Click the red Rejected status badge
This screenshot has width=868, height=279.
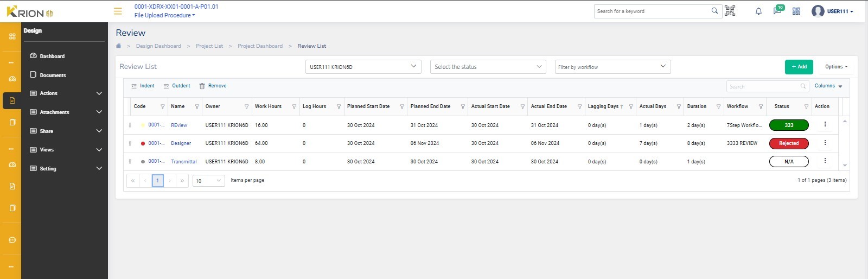coord(789,143)
